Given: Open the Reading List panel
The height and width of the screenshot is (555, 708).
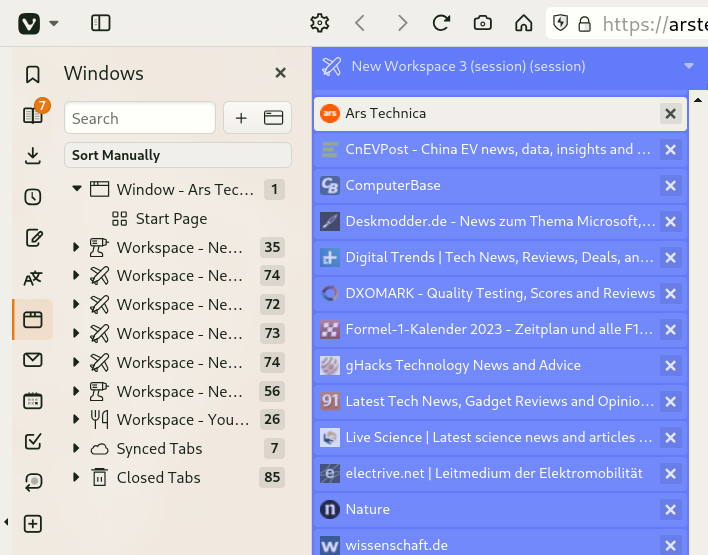Looking at the screenshot, I should [33, 115].
